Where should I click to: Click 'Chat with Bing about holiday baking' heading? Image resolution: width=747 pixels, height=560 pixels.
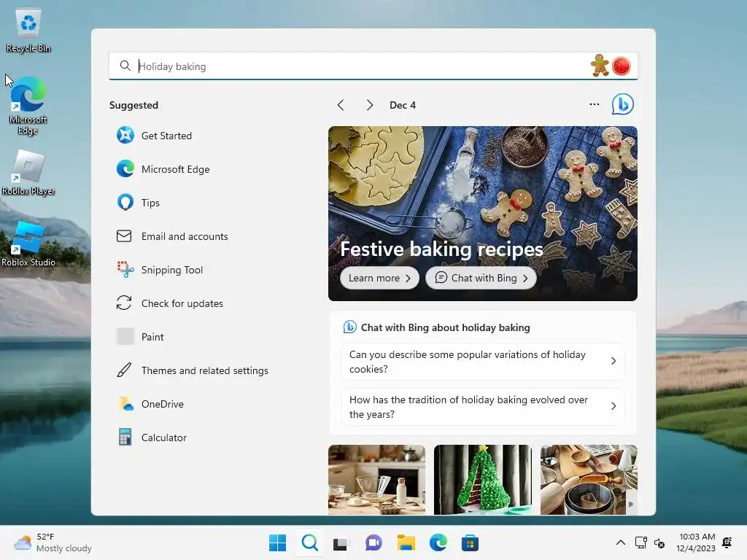click(x=446, y=327)
